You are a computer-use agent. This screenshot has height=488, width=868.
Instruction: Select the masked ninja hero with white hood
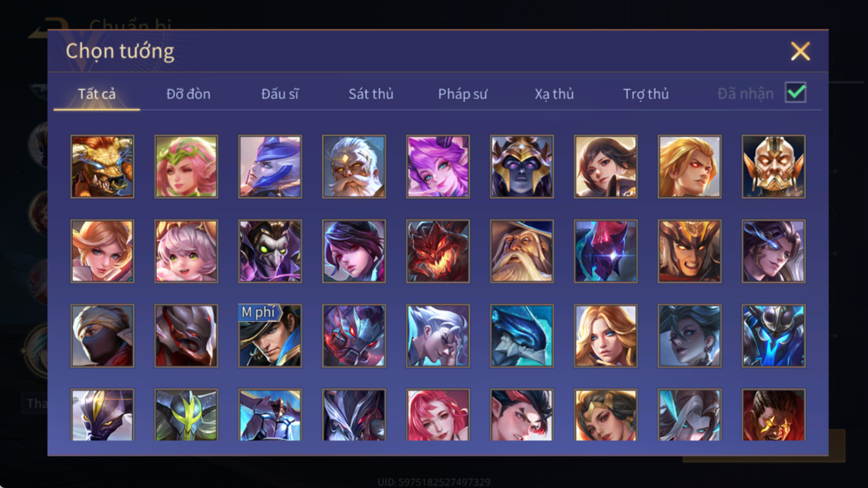point(102,336)
